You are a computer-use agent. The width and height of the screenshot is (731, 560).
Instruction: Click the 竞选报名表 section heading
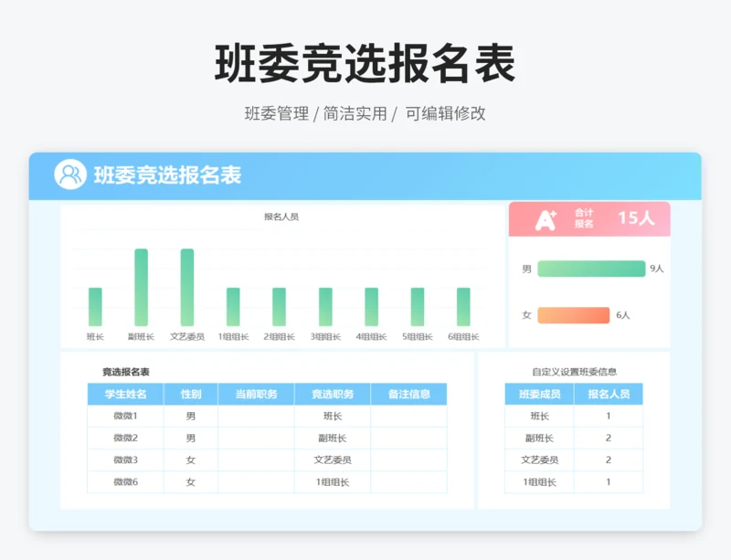point(126,372)
